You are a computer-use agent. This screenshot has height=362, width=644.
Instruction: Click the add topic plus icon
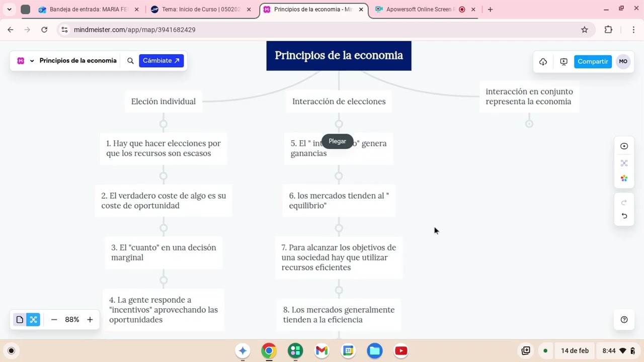624,146
